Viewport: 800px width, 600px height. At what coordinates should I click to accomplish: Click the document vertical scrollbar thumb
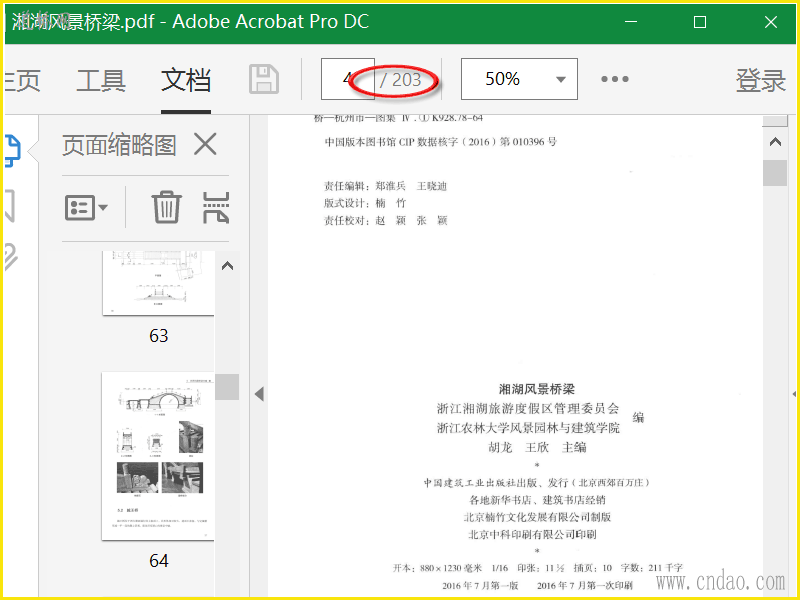(774, 172)
